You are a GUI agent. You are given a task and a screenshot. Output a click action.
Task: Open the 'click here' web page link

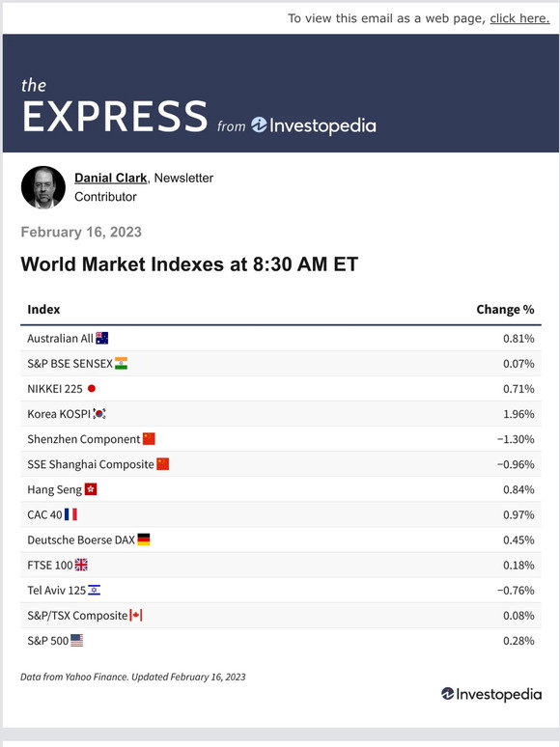point(519,18)
